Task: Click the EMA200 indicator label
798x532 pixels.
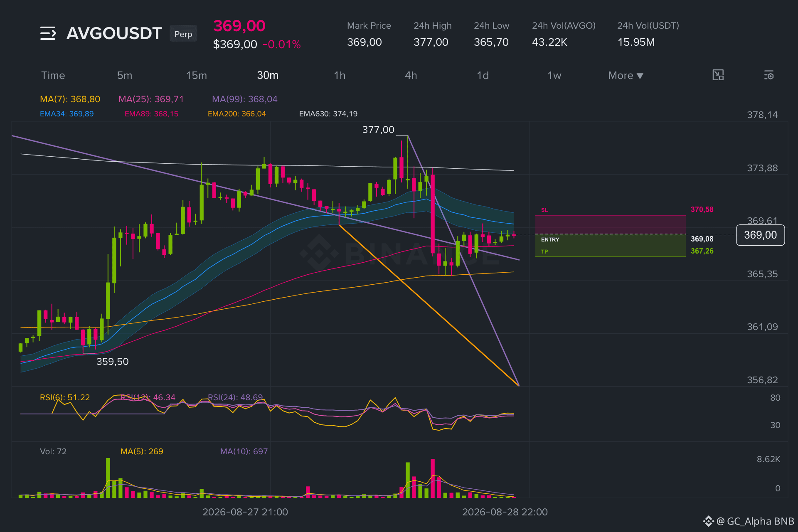Action: [237, 113]
